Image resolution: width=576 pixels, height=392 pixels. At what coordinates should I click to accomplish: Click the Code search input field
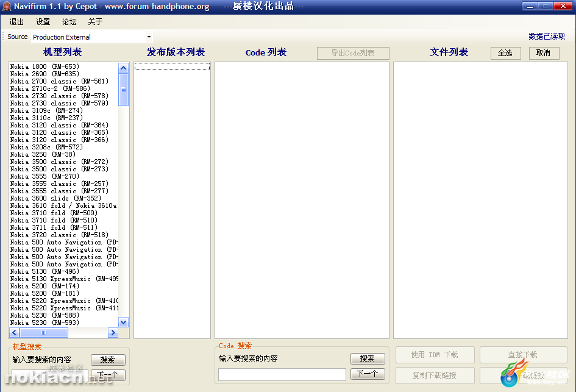click(282, 375)
